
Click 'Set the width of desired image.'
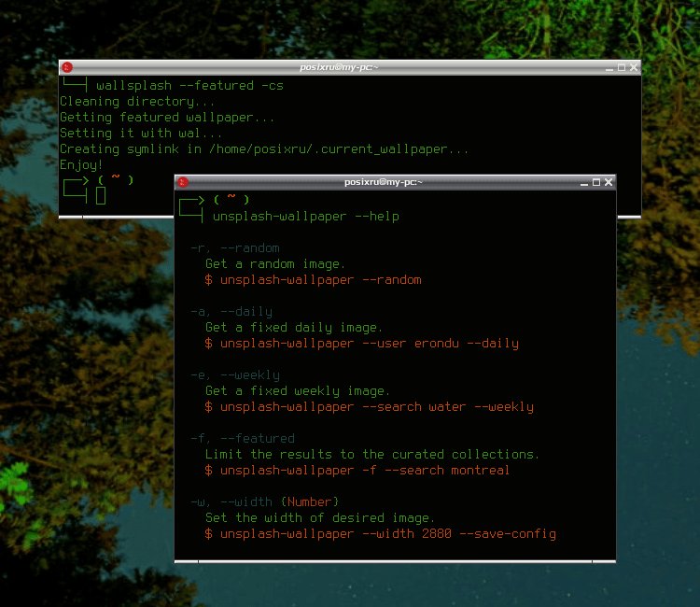pos(319,517)
